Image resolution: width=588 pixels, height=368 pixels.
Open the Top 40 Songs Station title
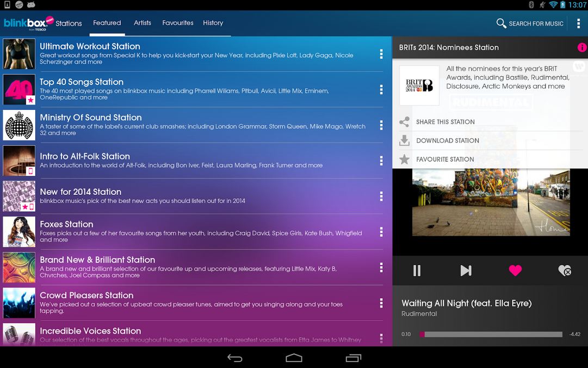[x=82, y=82]
